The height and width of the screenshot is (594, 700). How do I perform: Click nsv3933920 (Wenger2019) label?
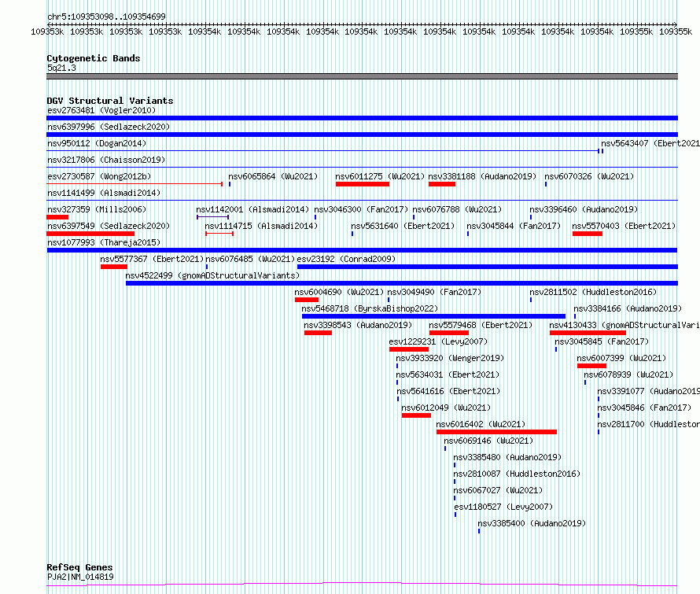(x=450, y=358)
